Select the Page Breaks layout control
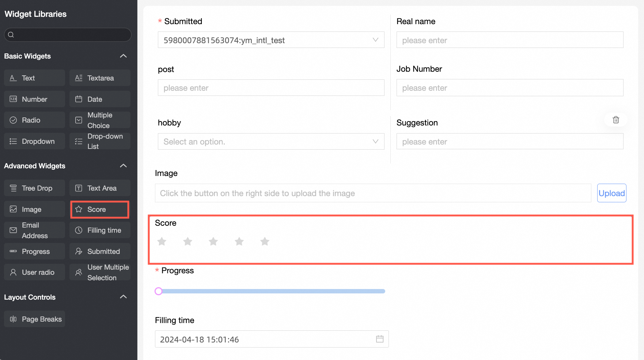This screenshot has height=360, width=644. tap(34, 319)
